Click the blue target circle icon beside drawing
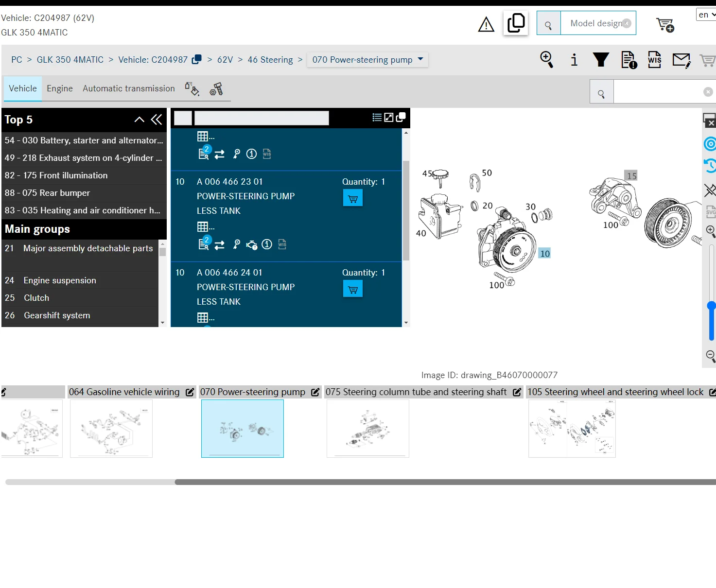This screenshot has height=588, width=716. tap(710, 144)
